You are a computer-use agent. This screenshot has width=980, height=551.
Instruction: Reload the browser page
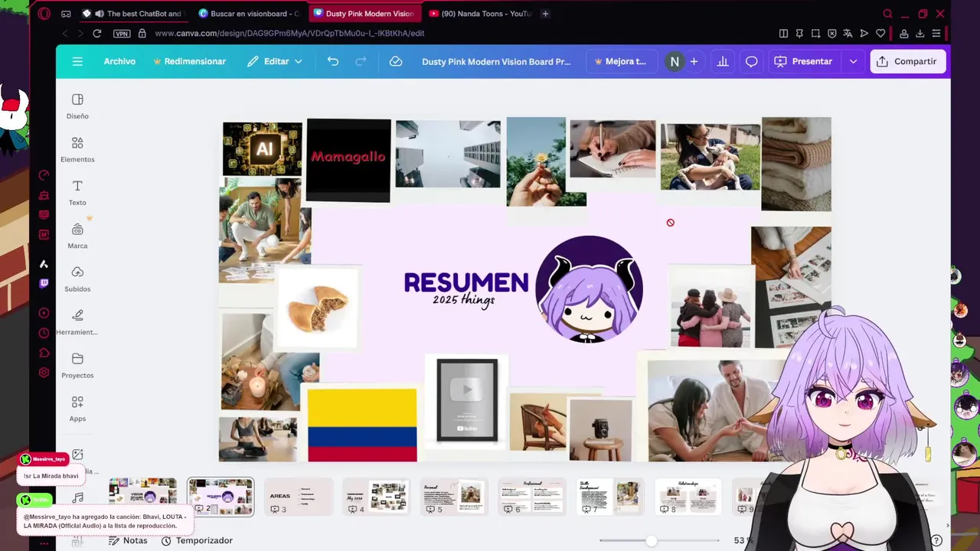pos(97,33)
